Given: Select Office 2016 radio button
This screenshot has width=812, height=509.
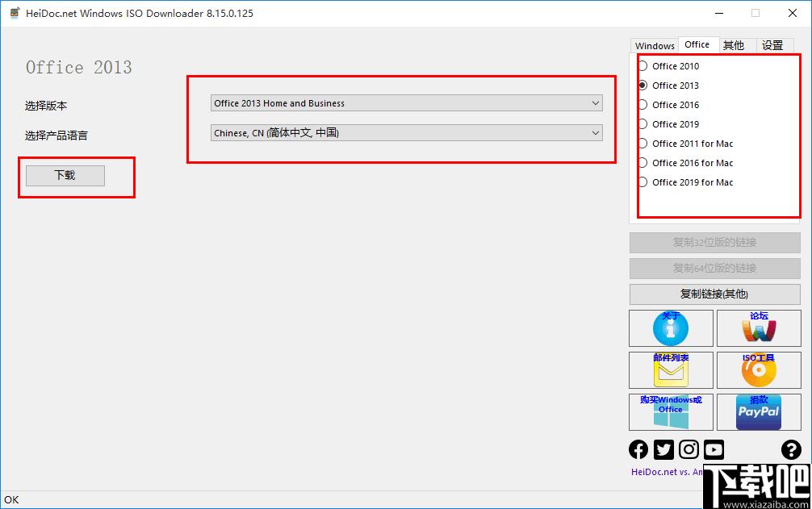Looking at the screenshot, I should [x=642, y=105].
